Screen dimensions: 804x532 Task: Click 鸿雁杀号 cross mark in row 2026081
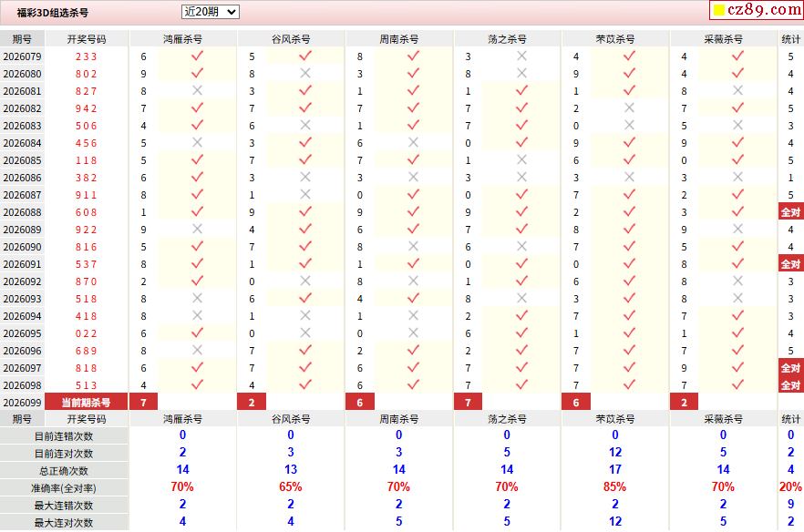tap(197, 91)
